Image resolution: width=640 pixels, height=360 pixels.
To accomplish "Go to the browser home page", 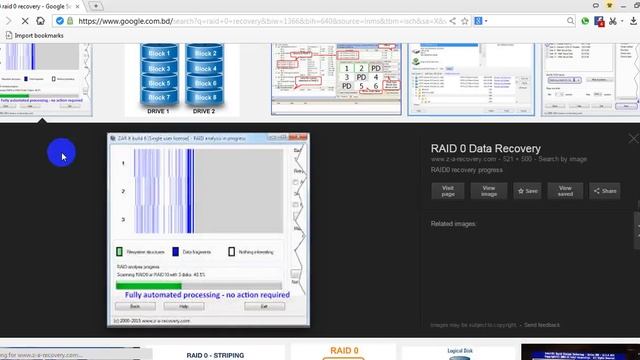I will [40, 20].
